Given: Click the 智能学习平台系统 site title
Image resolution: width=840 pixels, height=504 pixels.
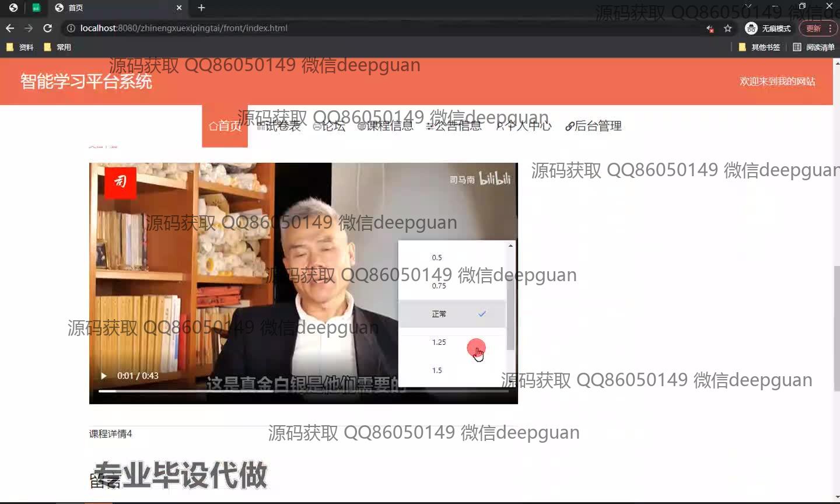Looking at the screenshot, I should (86, 81).
